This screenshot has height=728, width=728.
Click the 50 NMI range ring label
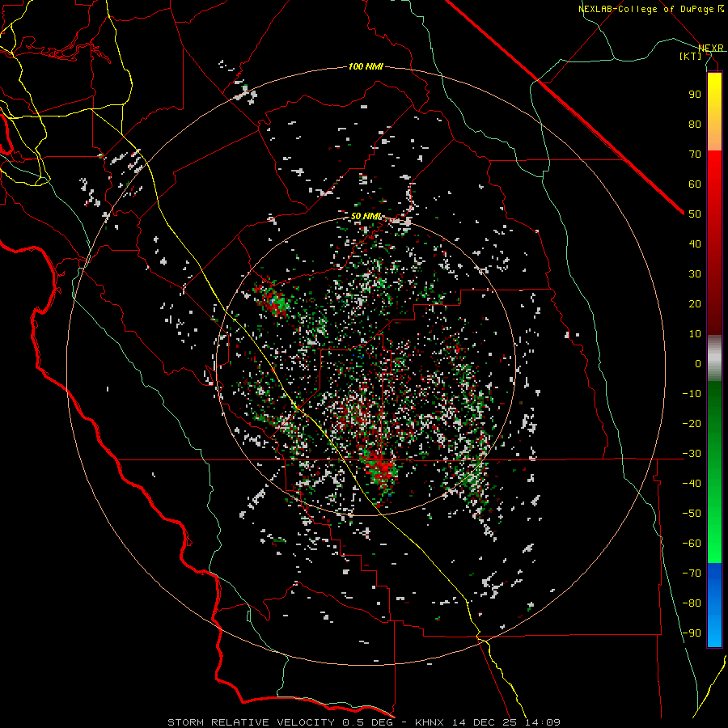point(366,216)
